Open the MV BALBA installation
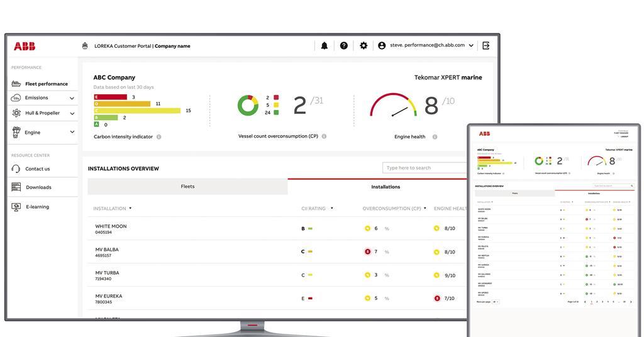 coord(107,250)
